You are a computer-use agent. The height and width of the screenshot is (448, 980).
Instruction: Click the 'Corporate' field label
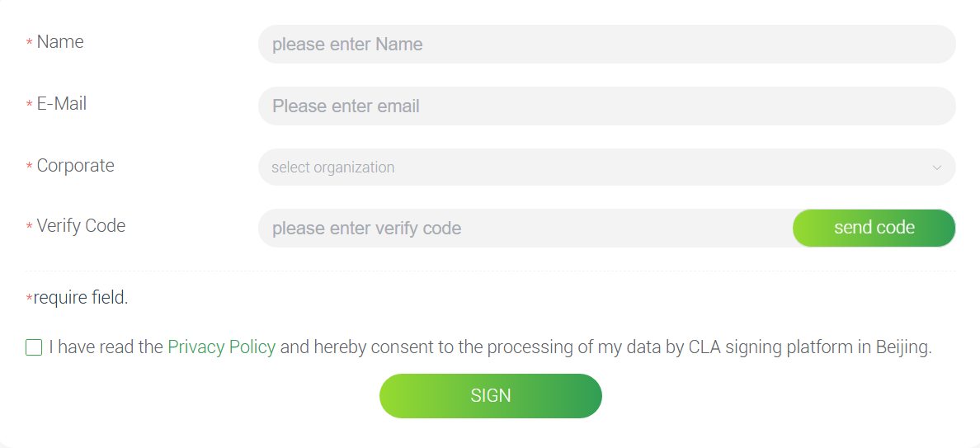point(75,166)
